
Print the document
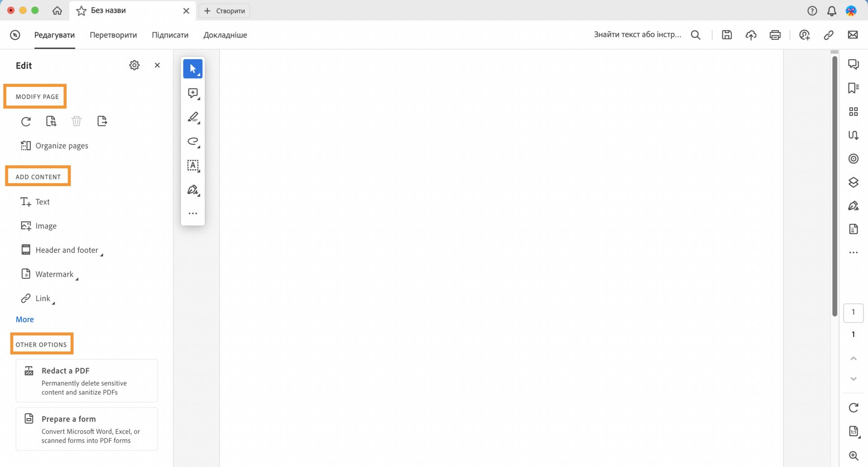[775, 35]
